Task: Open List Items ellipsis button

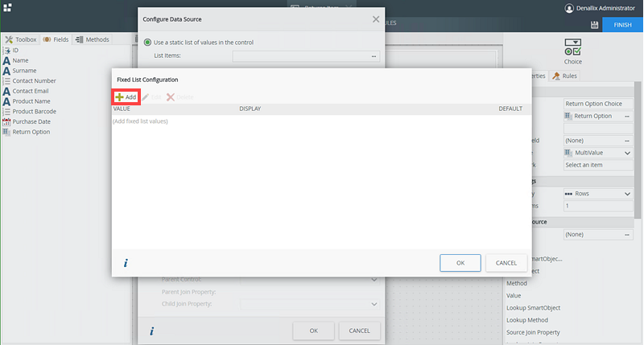Action: click(x=374, y=56)
